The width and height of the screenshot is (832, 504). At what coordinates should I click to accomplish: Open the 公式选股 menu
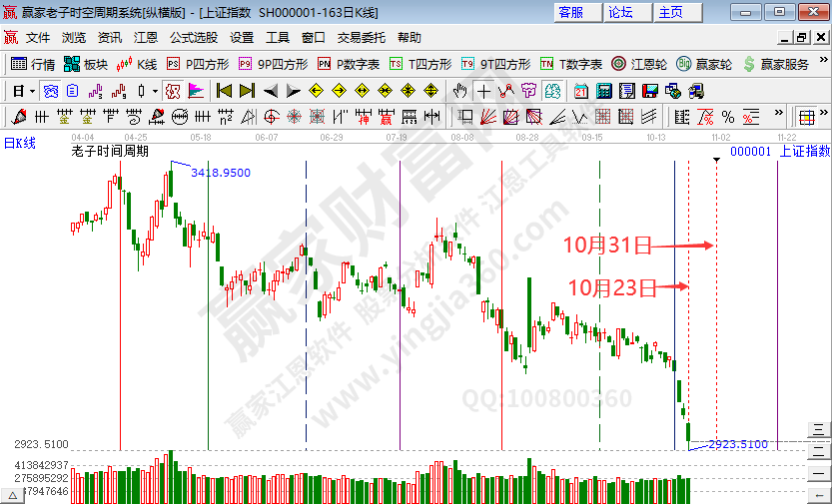click(x=193, y=38)
